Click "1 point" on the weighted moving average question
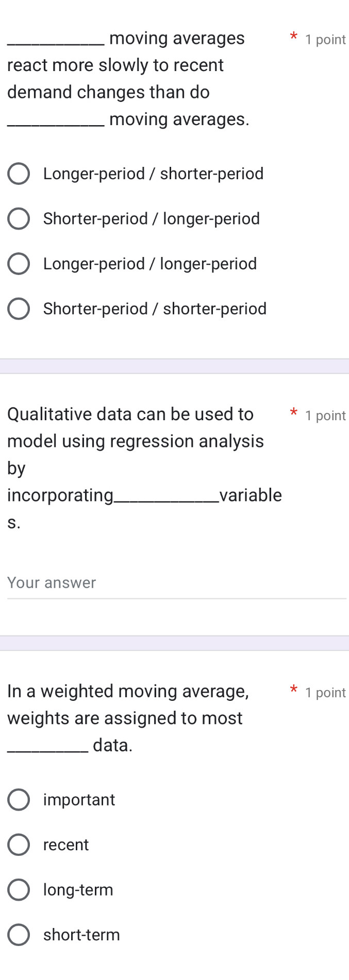Screen dimensions: 349x980 325,693
